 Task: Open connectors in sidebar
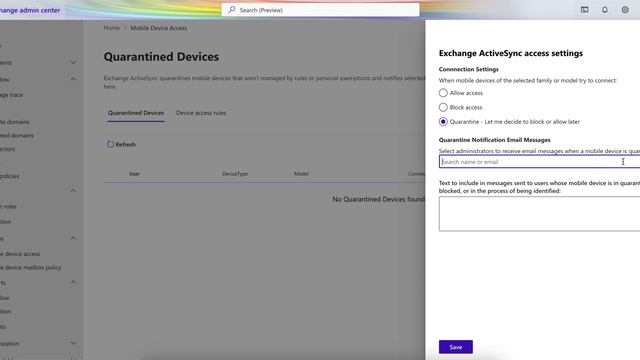(x=8, y=149)
